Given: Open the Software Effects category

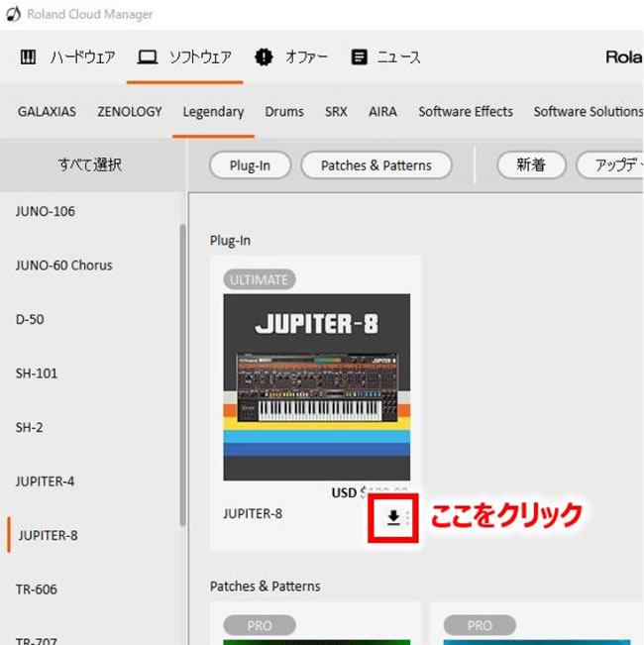Looking at the screenshot, I should (x=466, y=112).
